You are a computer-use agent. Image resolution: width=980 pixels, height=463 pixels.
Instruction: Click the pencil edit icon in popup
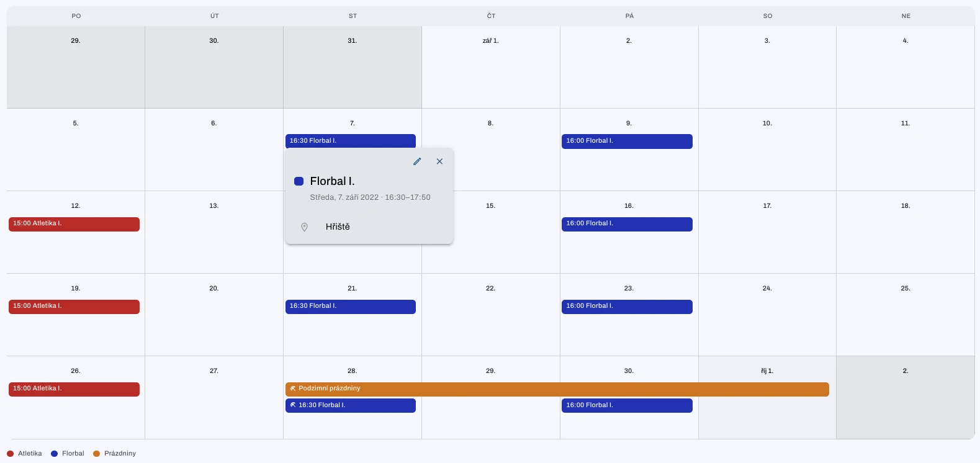click(x=417, y=161)
